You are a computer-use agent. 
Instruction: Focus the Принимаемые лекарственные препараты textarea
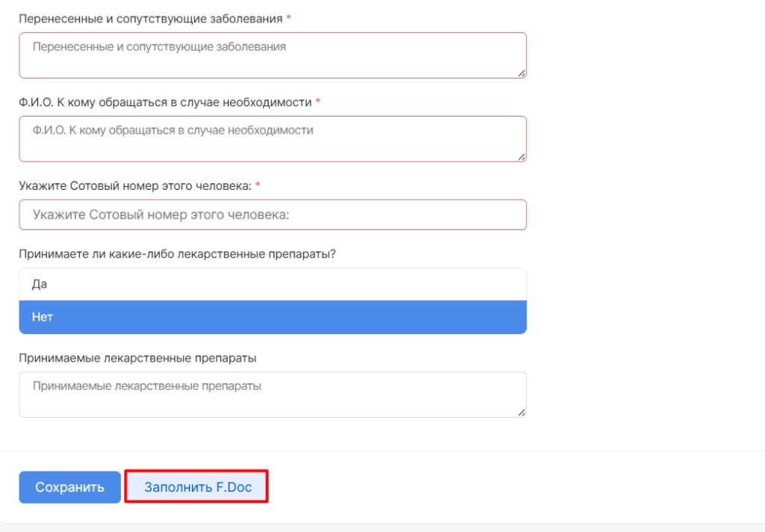point(273,395)
